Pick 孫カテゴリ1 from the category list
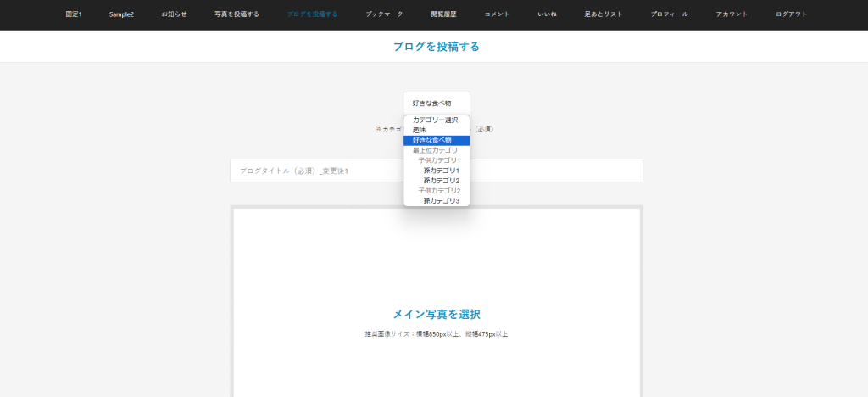Image resolution: width=868 pixels, height=397 pixels. coord(441,171)
